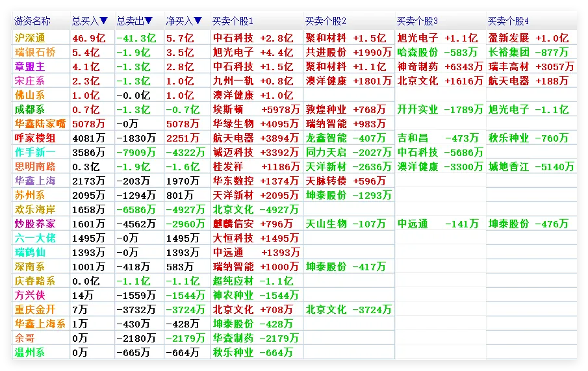Select 长裕集团 -877万 cell
This screenshot has width=588, height=371.
[528, 52]
